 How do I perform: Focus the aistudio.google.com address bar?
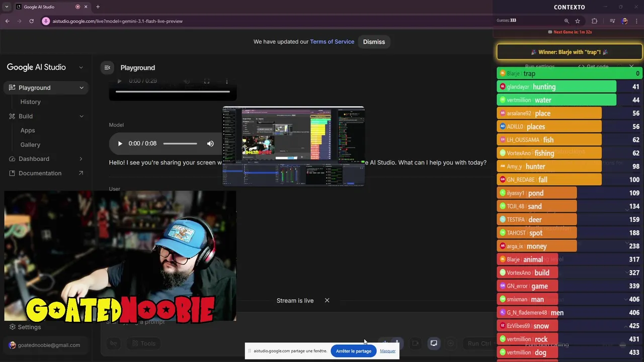point(118,21)
